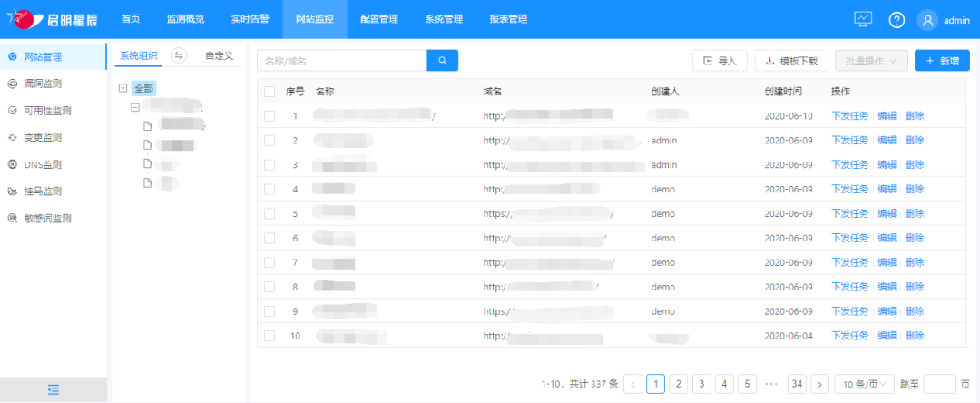Click 下发任务 link in row 2
This screenshot has width=980, height=403.
pyautogui.click(x=849, y=141)
